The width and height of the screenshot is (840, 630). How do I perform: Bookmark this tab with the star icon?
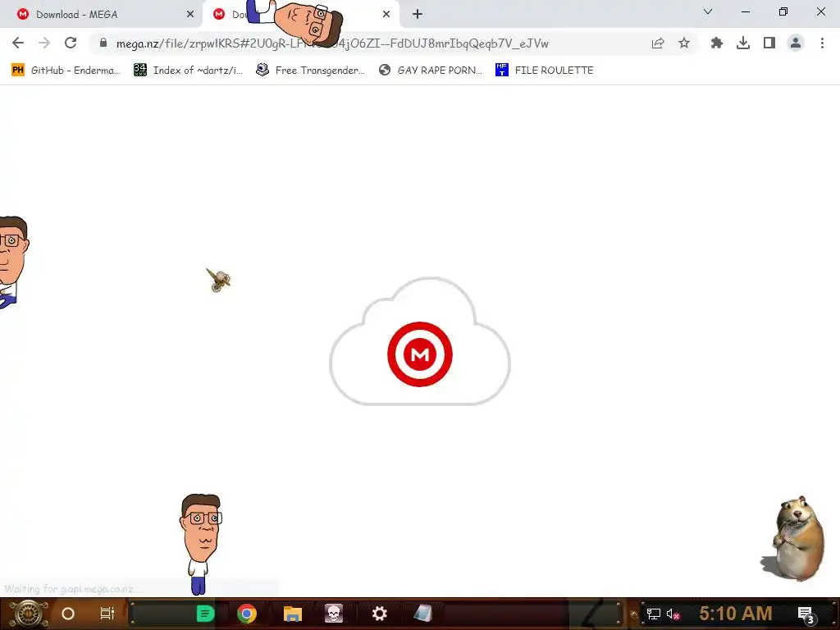pyautogui.click(x=684, y=43)
